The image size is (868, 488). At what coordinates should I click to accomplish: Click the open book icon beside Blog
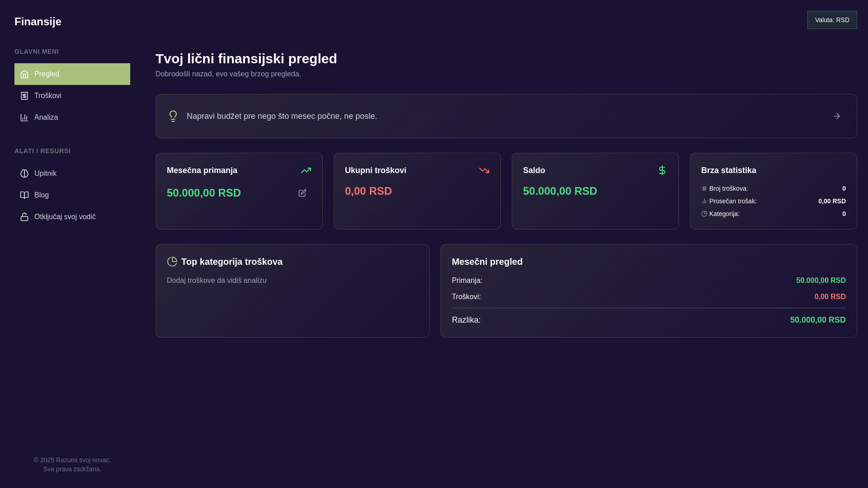(x=24, y=195)
